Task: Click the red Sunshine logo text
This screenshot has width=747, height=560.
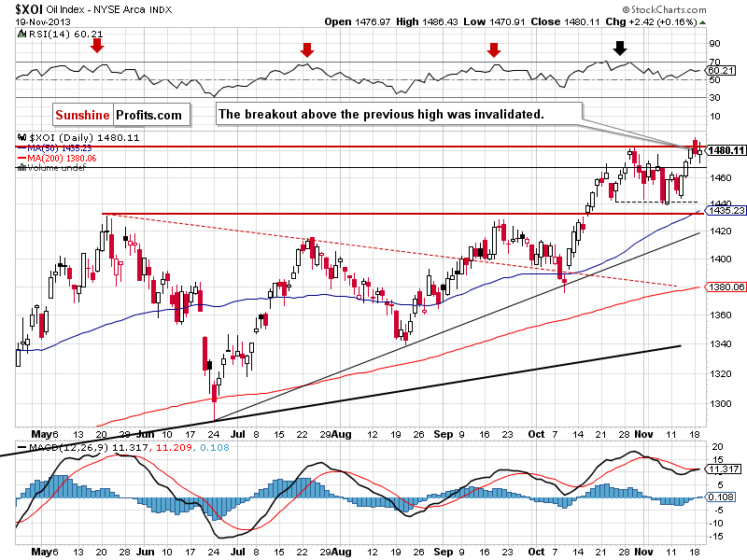Action: pyautogui.click(x=82, y=115)
